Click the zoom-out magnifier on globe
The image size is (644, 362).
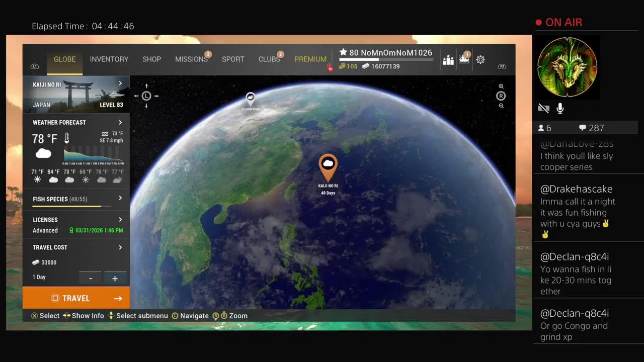pos(501,106)
